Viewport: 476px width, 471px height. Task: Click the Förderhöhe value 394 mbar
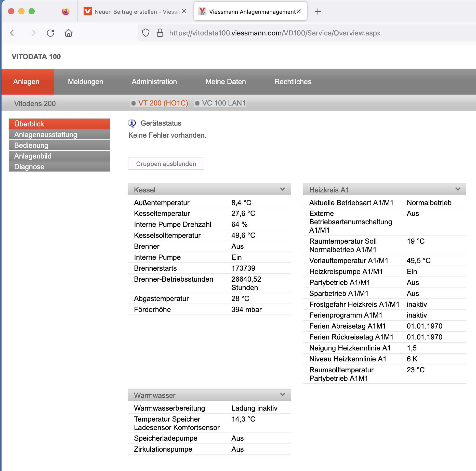click(x=246, y=309)
